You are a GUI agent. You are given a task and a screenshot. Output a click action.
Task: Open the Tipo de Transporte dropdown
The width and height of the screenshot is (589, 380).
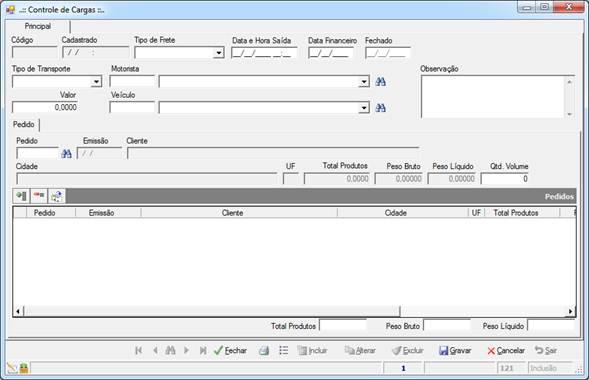click(x=96, y=81)
